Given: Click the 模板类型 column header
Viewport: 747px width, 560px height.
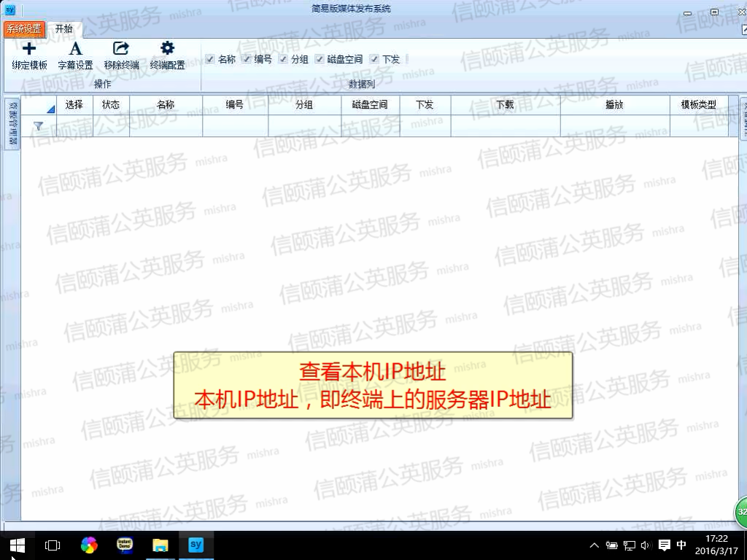Looking at the screenshot, I should click(x=698, y=105).
